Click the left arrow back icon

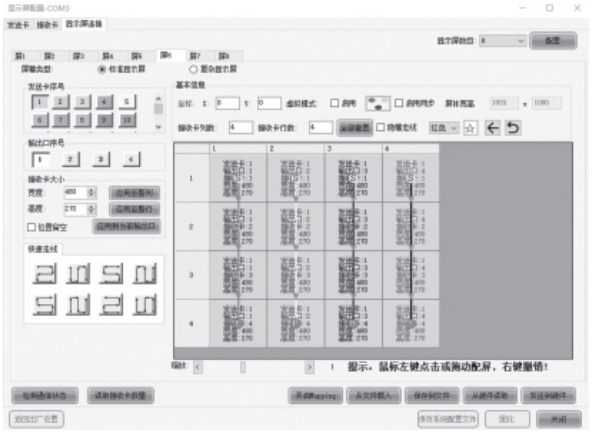pyautogui.click(x=492, y=128)
